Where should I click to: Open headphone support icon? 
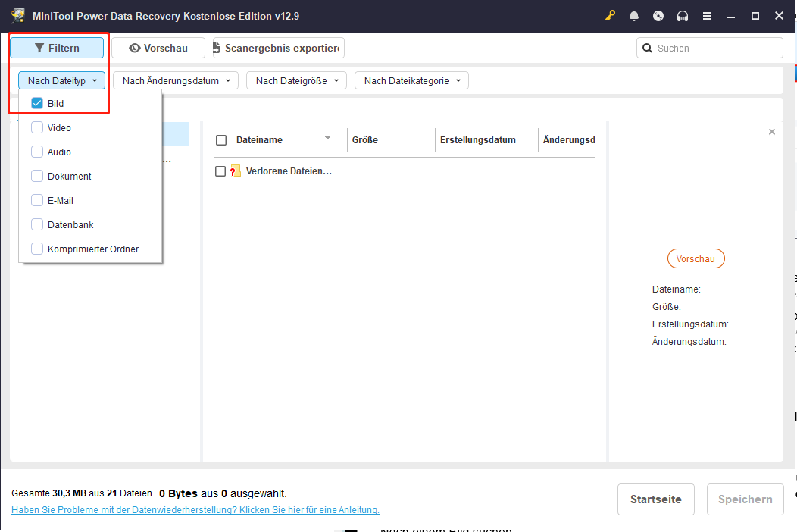[x=683, y=16]
